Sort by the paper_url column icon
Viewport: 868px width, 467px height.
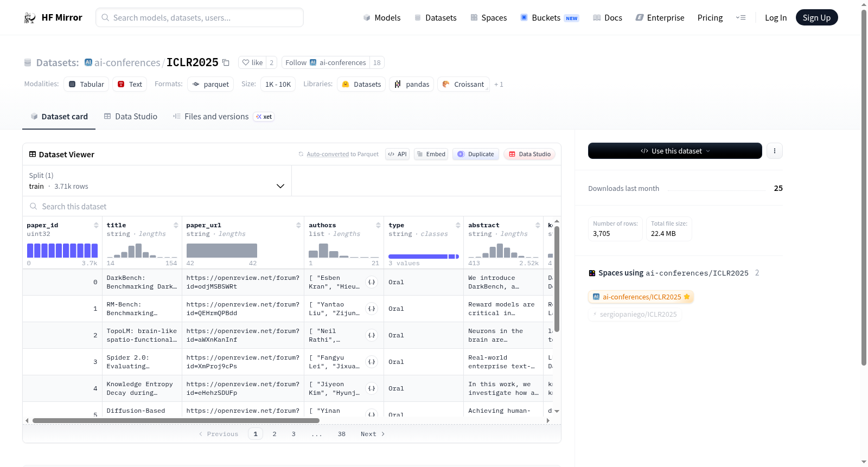click(298, 225)
